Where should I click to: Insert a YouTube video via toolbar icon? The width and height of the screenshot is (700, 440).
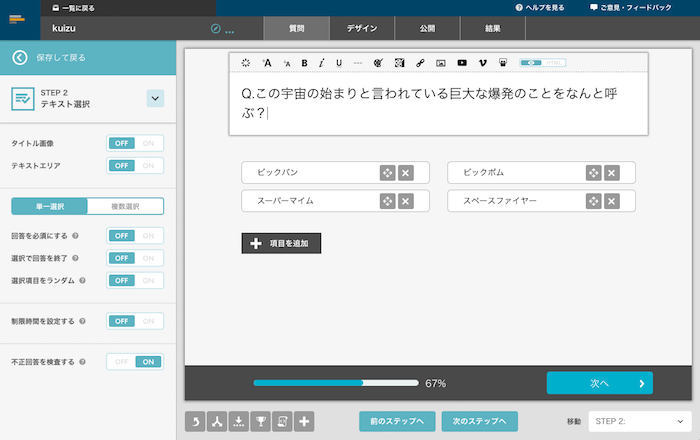point(461,63)
